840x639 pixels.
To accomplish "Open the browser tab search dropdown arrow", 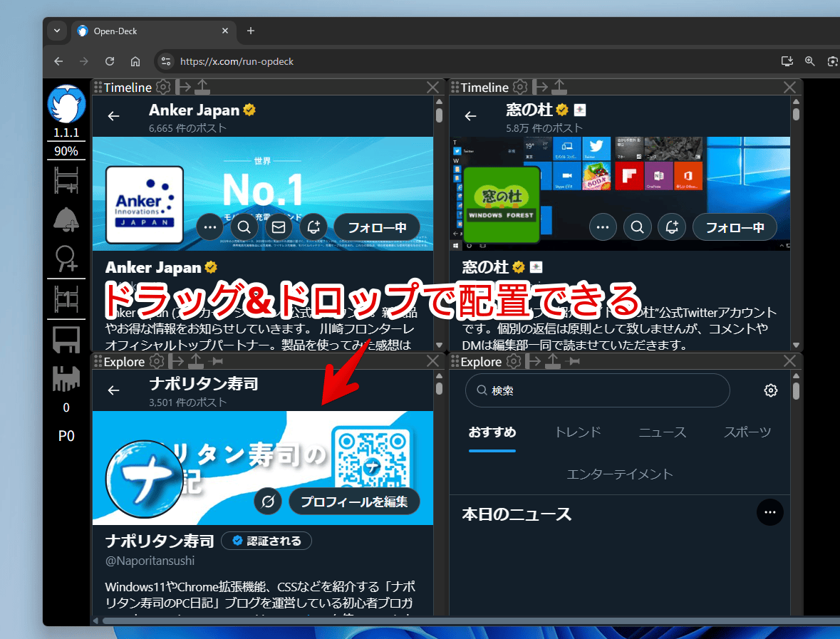I will [57, 31].
